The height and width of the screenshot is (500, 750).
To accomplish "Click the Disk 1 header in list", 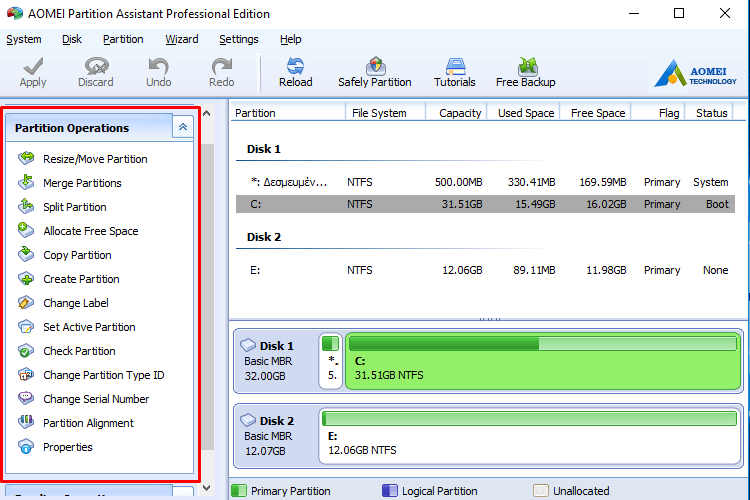I will pyautogui.click(x=264, y=149).
